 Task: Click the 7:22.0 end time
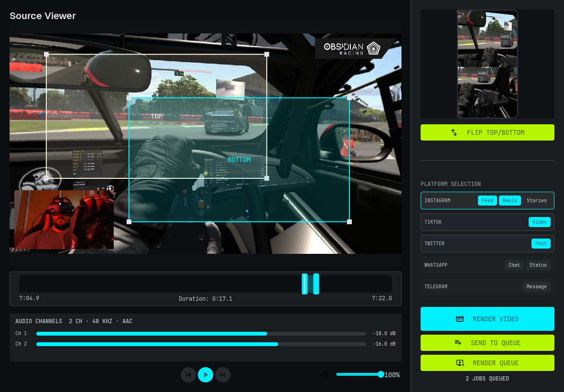tap(381, 298)
